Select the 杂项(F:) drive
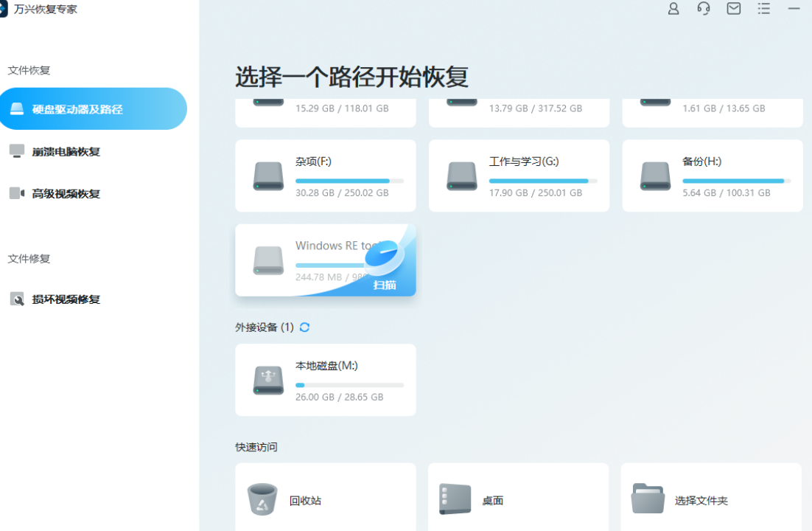Screen dimensions: 812x531 pos(325,176)
